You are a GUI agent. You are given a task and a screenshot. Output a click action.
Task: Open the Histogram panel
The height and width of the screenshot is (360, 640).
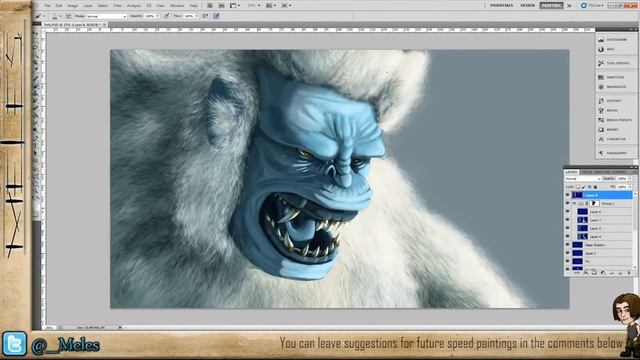pyautogui.click(x=612, y=40)
